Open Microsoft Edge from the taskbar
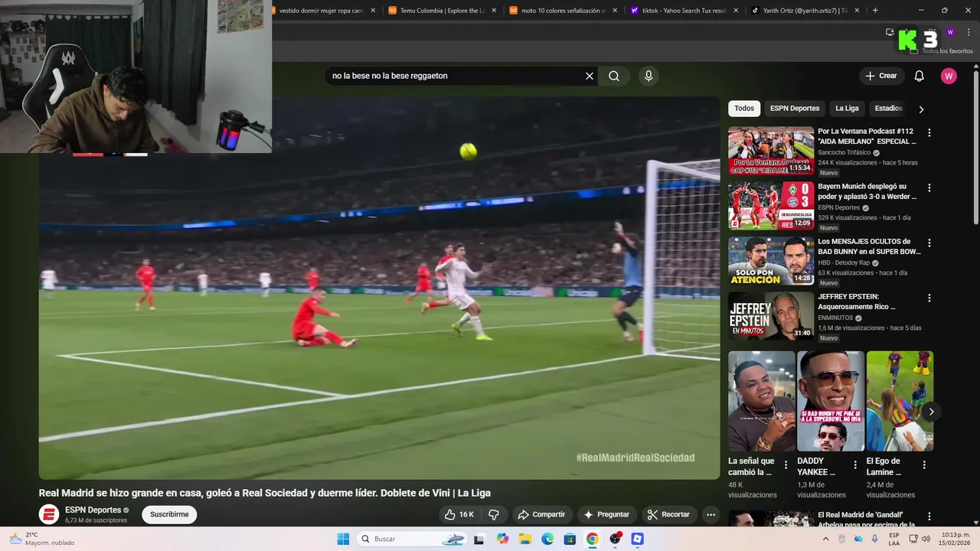Viewport: 980px width, 551px height. tap(547, 539)
